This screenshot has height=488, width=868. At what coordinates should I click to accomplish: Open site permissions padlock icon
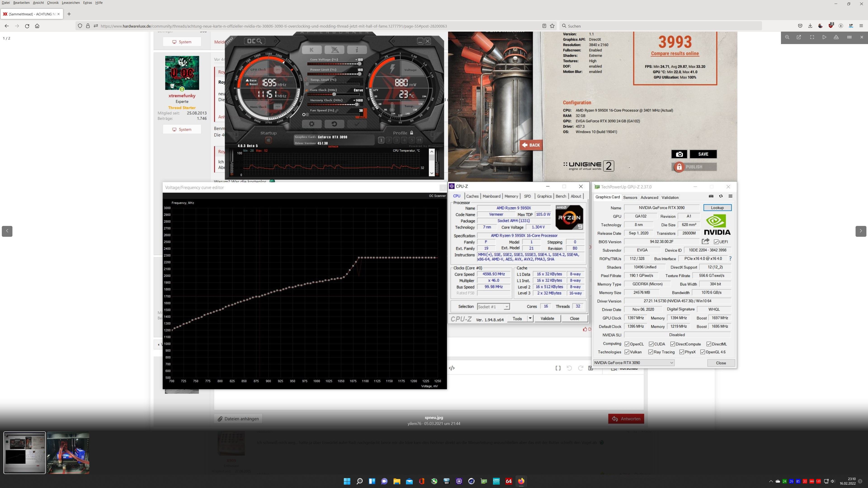tap(88, 26)
